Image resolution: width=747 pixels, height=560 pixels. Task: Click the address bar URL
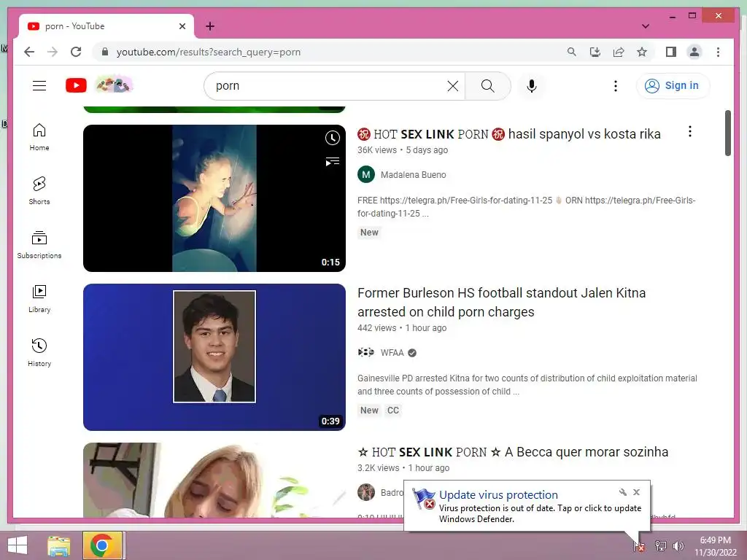[x=208, y=52]
